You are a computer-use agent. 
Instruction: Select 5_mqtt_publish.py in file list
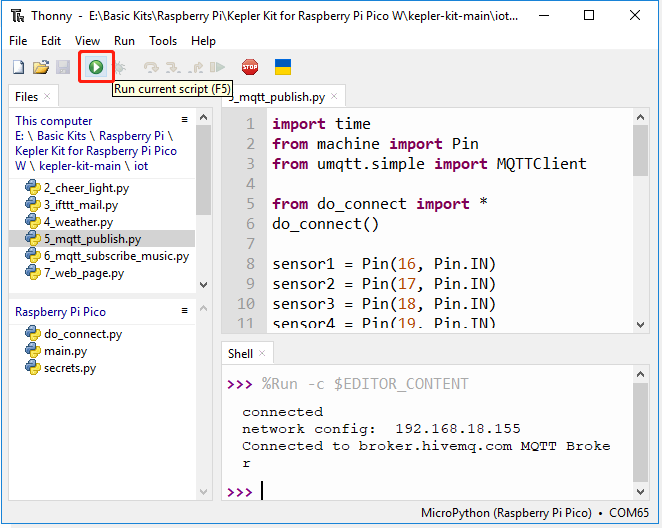[102, 239]
